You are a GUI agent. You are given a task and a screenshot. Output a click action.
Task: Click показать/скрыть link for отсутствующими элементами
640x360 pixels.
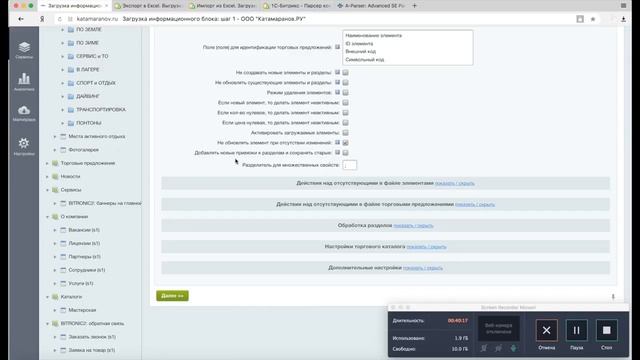(x=454, y=183)
